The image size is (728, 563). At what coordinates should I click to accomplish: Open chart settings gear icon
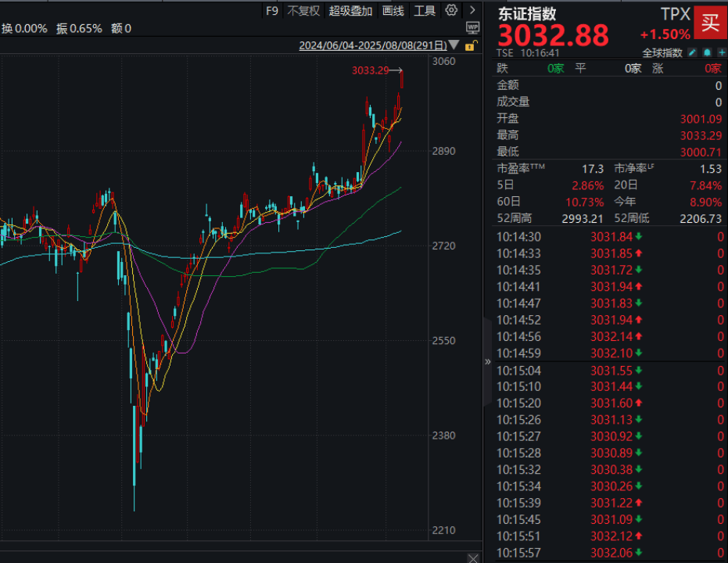coord(451,10)
